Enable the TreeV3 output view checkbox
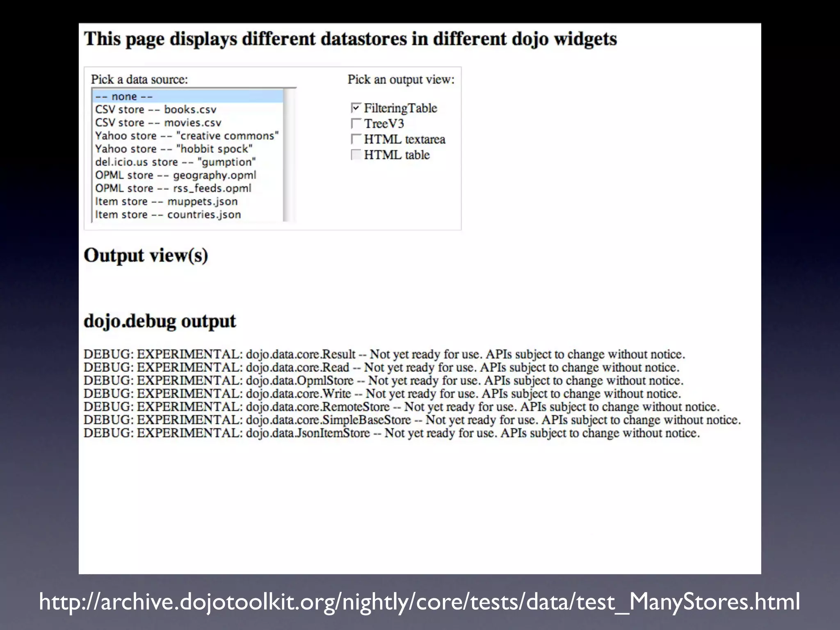Viewport: 840px width, 630px height. pyautogui.click(x=356, y=123)
